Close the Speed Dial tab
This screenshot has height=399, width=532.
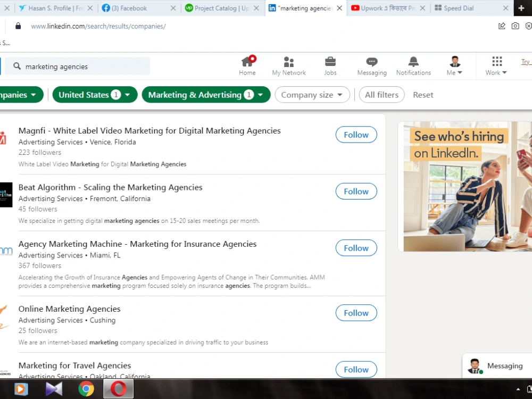[505, 8]
